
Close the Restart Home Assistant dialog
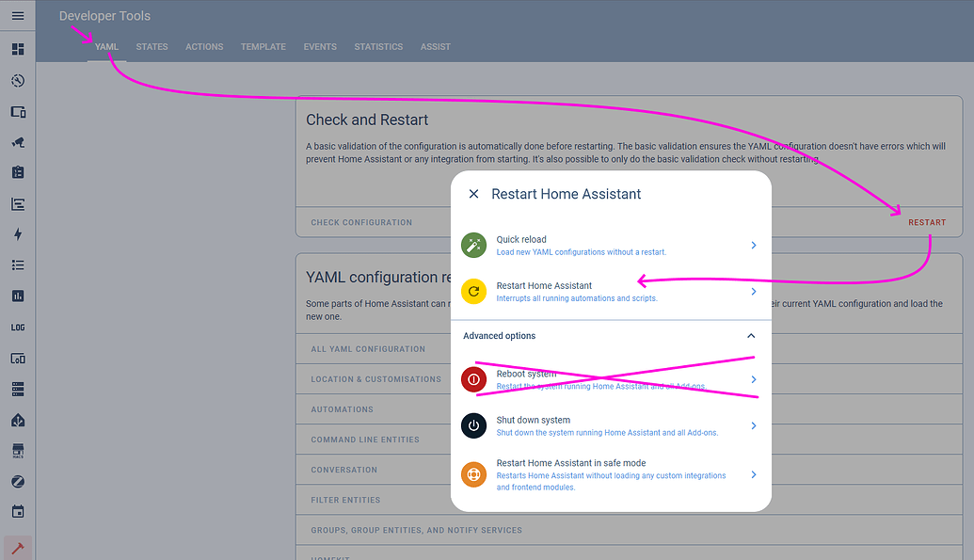coord(473,193)
